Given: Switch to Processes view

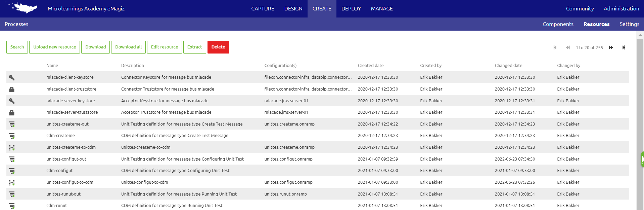Looking at the screenshot, I should pyautogui.click(x=16, y=24).
